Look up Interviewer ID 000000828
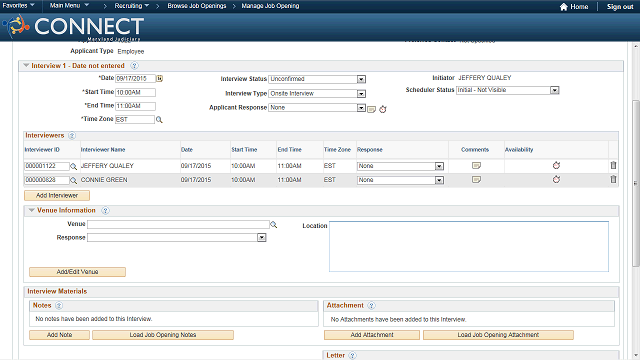This screenshot has height=360, width=640. click(x=73, y=180)
